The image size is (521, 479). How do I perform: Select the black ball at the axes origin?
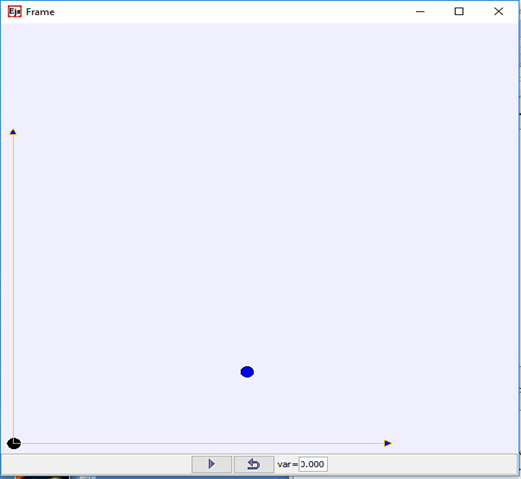[14, 443]
